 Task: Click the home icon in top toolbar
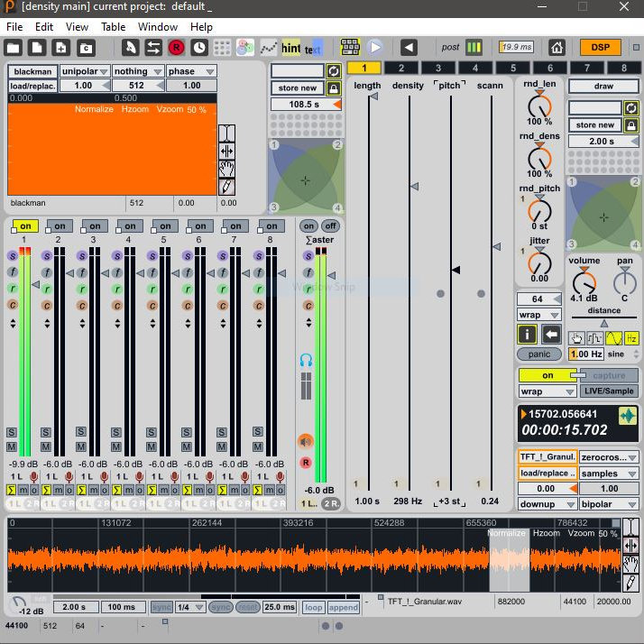point(557,48)
